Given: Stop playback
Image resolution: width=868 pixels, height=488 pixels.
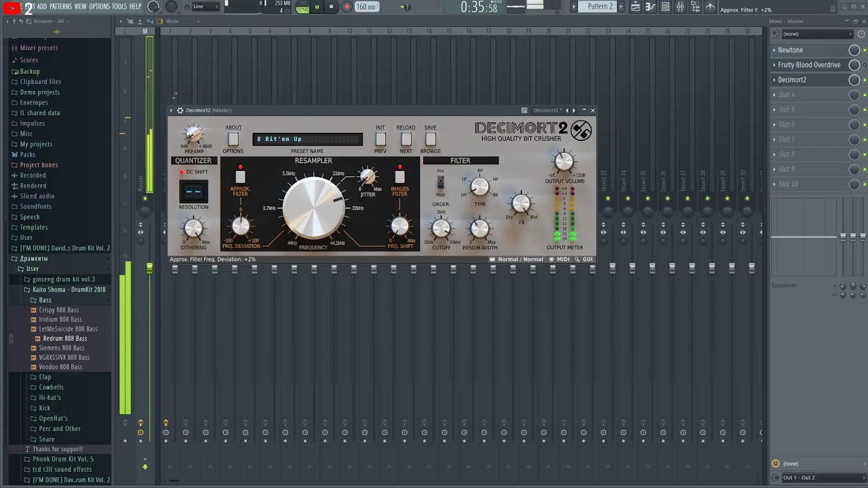Looking at the screenshot, I should (x=332, y=7).
